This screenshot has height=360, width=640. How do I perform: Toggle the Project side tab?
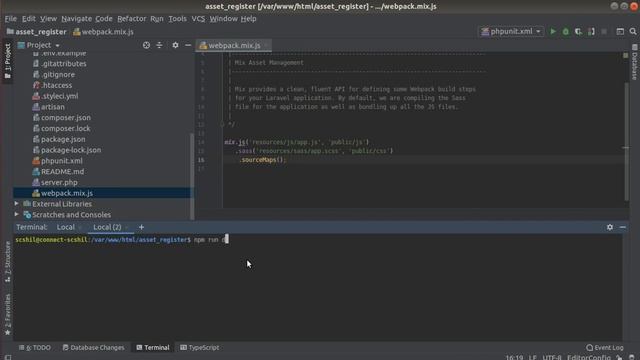[x=7, y=60]
